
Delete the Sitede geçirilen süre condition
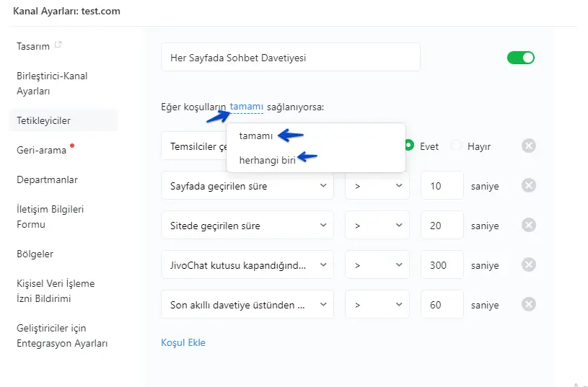point(529,226)
